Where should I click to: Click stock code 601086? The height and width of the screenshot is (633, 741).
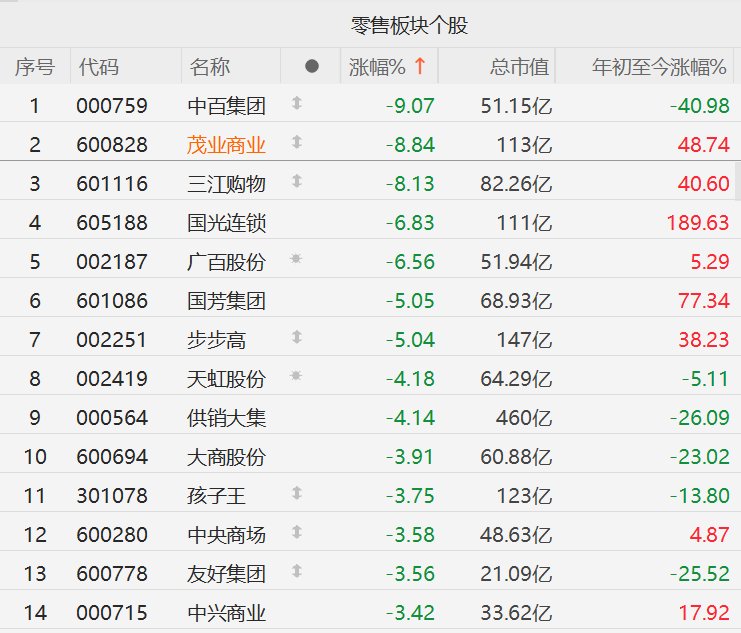click(x=112, y=301)
